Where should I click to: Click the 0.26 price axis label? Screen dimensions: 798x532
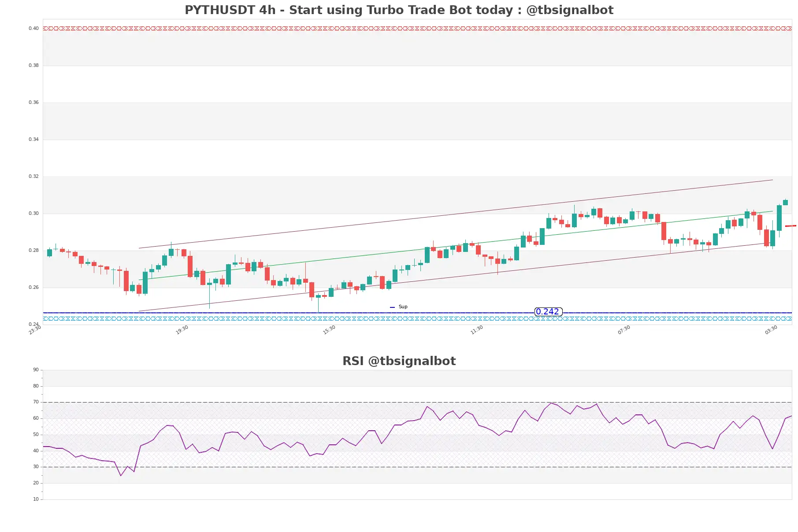[x=33, y=288]
